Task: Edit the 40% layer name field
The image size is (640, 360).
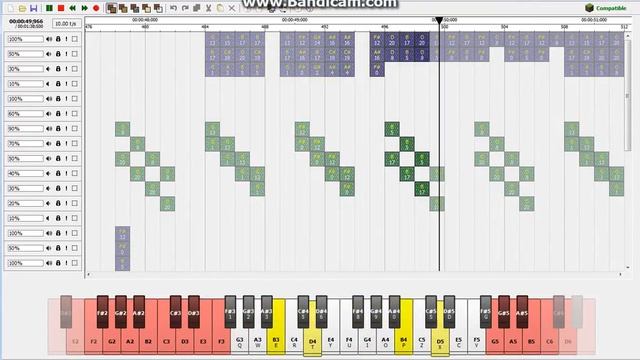Action: click(25, 173)
